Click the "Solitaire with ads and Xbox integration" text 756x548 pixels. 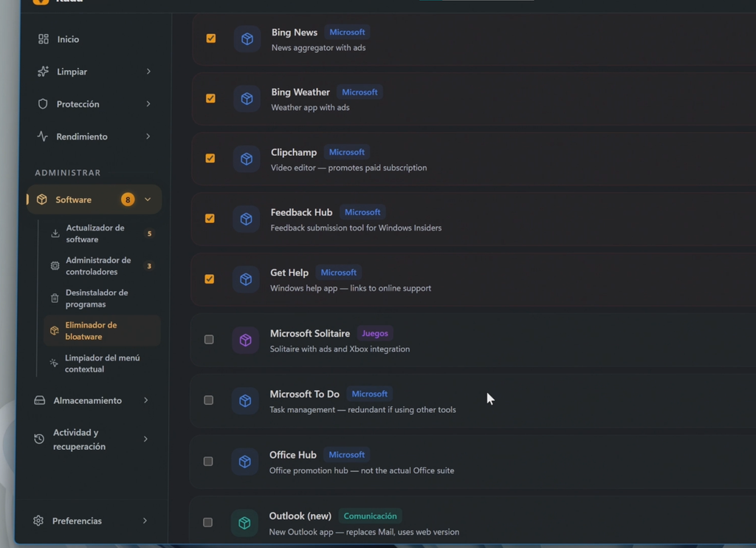[x=340, y=349]
